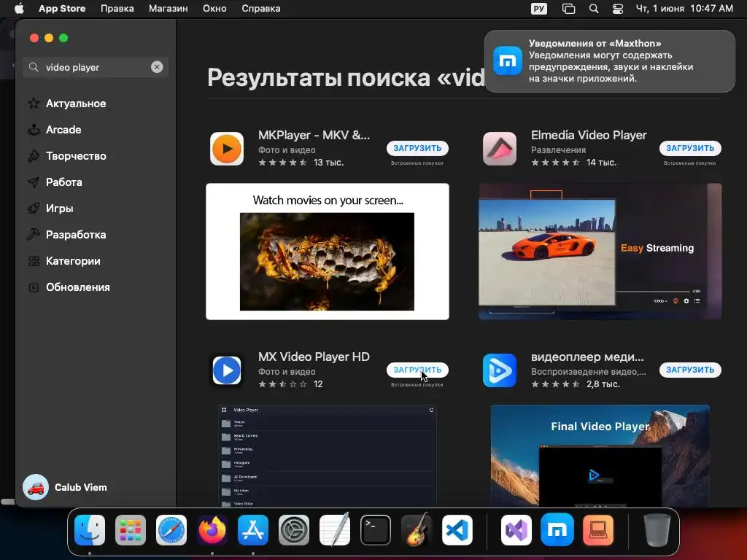This screenshot has height=560, width=747.
Task: Click Развлечения category under Elmedia
Action: pyautogui.click(x=558, y=149)
